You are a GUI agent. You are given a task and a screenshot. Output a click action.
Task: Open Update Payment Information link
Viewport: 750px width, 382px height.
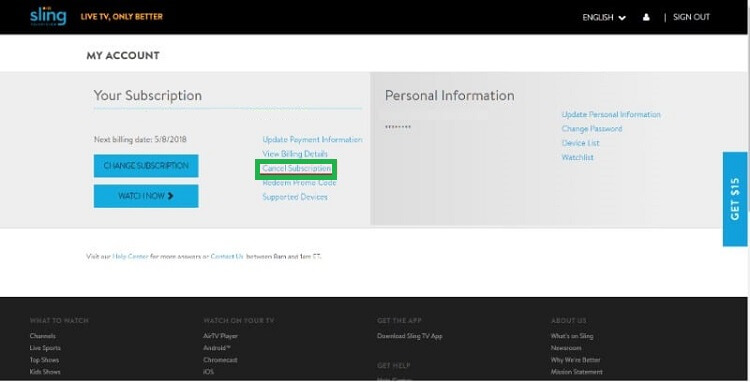coord(312,140)
